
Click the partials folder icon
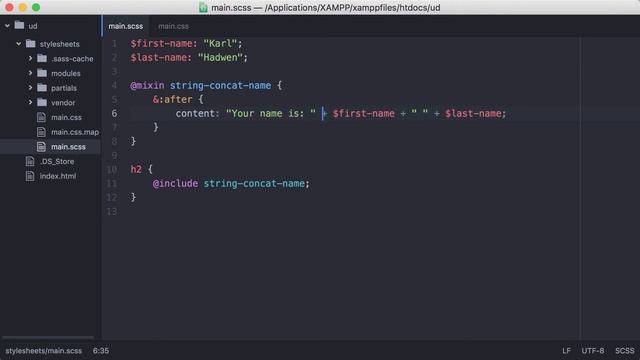click(42, 88)
